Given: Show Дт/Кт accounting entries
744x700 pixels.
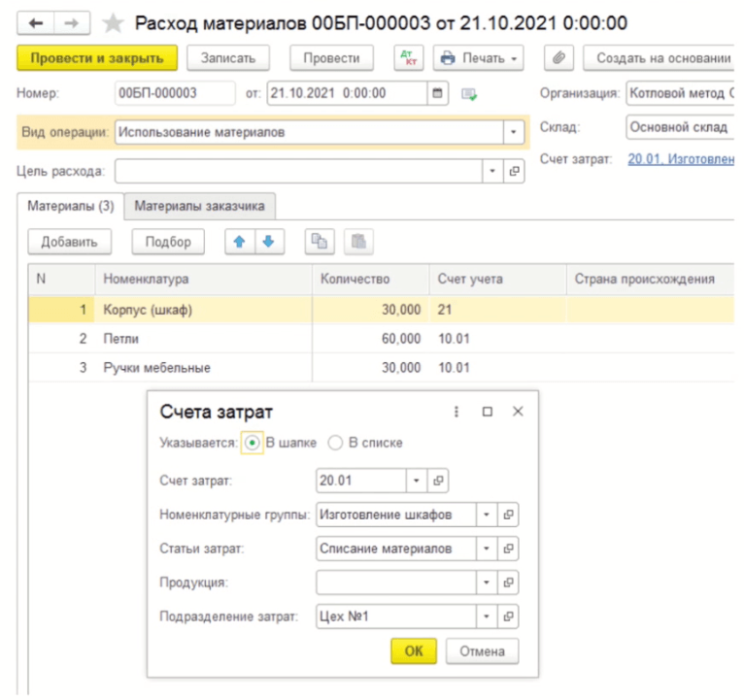Looking at the screenshot, I should 408,58.
